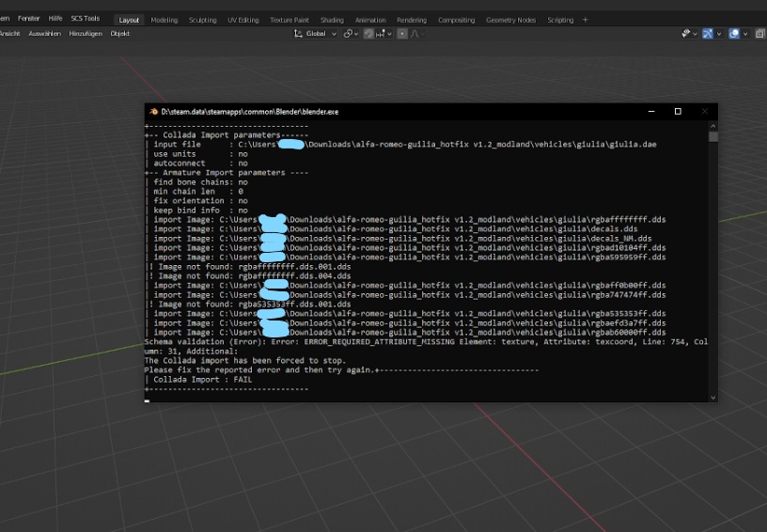Switch to the Compositing workspace tab
This screenshot has height=532, width=767.
point(456,20)
